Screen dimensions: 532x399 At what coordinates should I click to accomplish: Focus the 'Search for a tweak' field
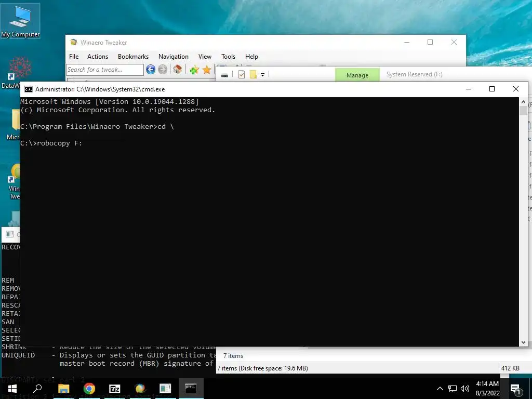pos(105,70)
